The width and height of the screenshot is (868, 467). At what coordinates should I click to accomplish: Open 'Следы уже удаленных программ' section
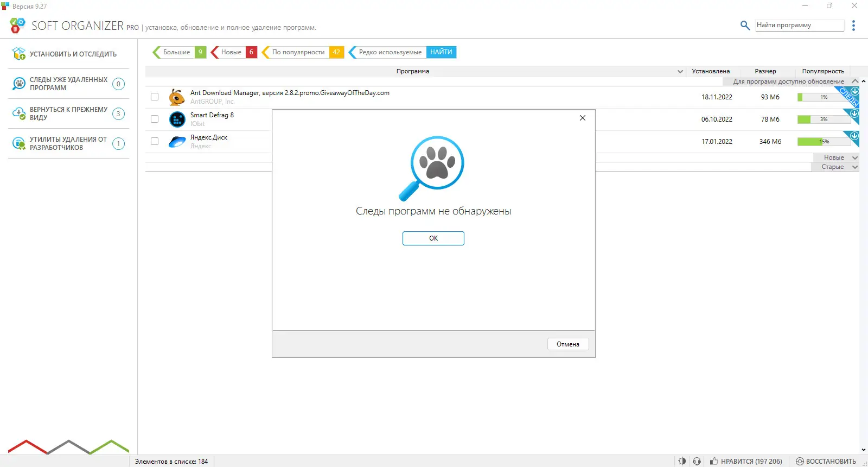[68, 84]
